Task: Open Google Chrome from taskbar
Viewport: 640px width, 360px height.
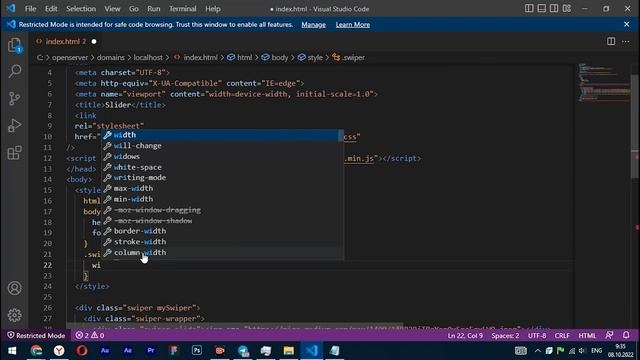Action: click(36, 351)
